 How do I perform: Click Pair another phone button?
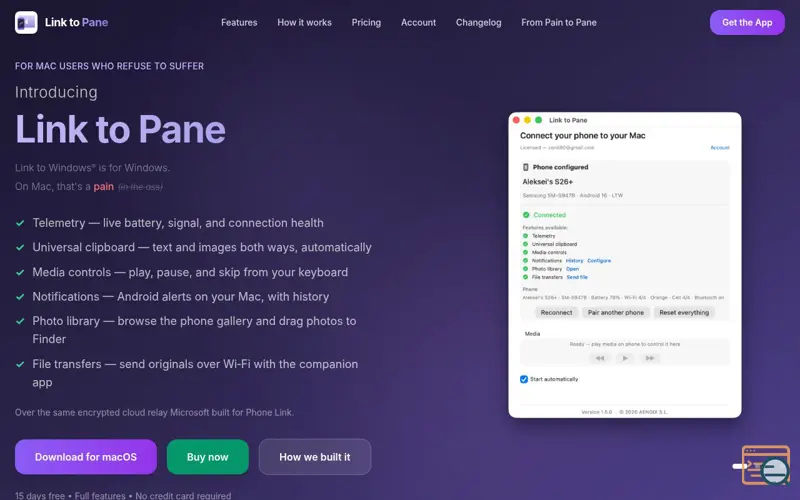tap(616, 312)
